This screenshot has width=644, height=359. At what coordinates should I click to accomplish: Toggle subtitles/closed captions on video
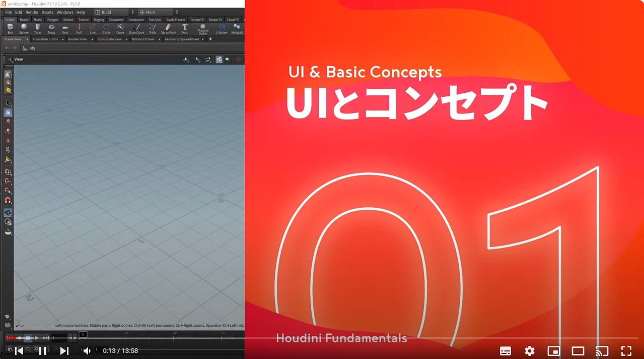505,351
